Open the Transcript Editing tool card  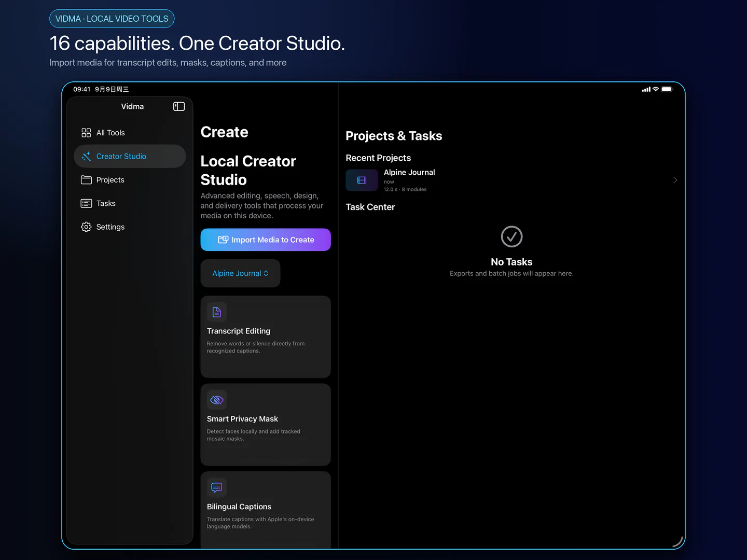pos(266,337)
